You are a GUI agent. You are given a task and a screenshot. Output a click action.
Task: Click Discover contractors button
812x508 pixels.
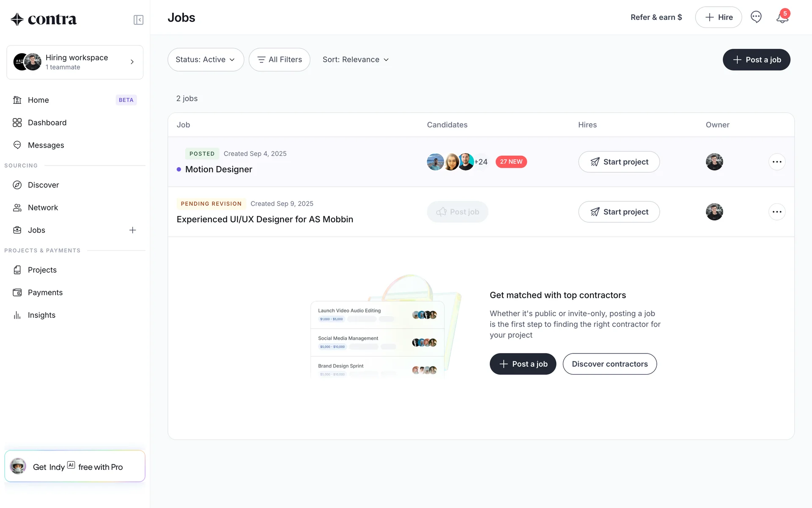click(x=609, y=364)
